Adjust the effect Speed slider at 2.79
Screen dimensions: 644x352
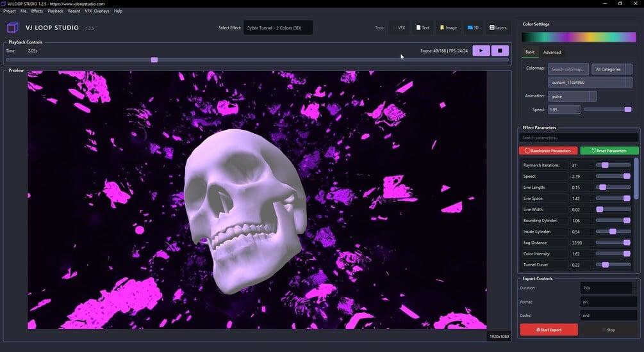coord(613,176)
